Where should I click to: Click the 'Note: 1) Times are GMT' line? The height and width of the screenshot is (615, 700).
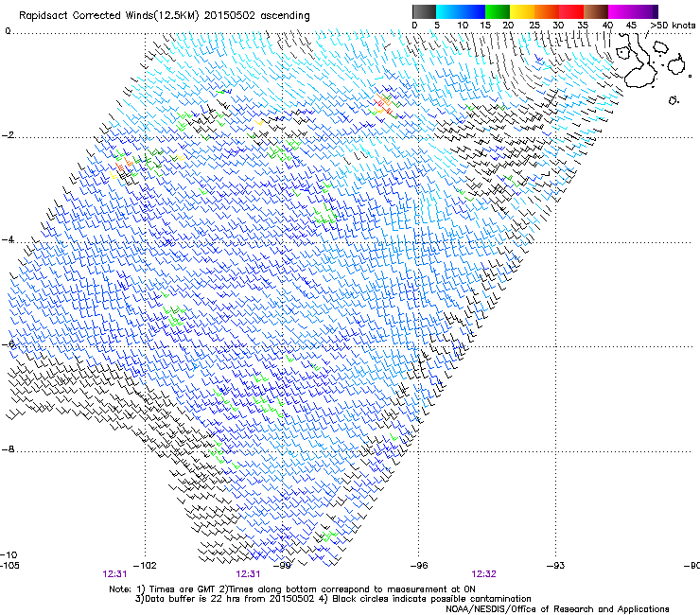tap(292, 589)
